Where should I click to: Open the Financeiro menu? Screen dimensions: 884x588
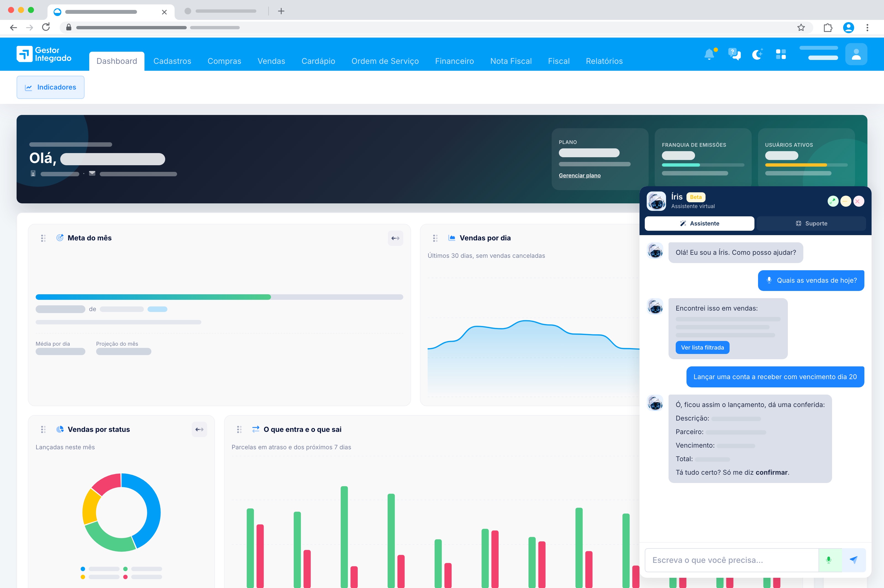(x=454, y=61)
